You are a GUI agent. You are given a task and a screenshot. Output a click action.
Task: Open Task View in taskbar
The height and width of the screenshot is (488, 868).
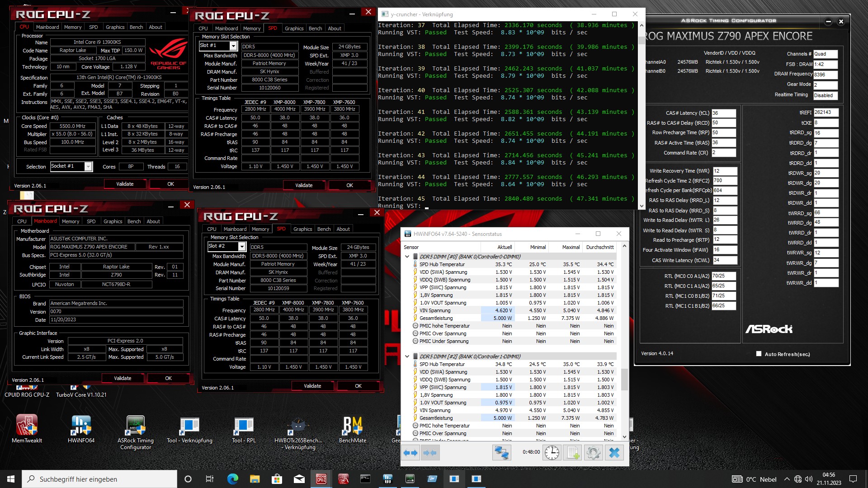210,479
